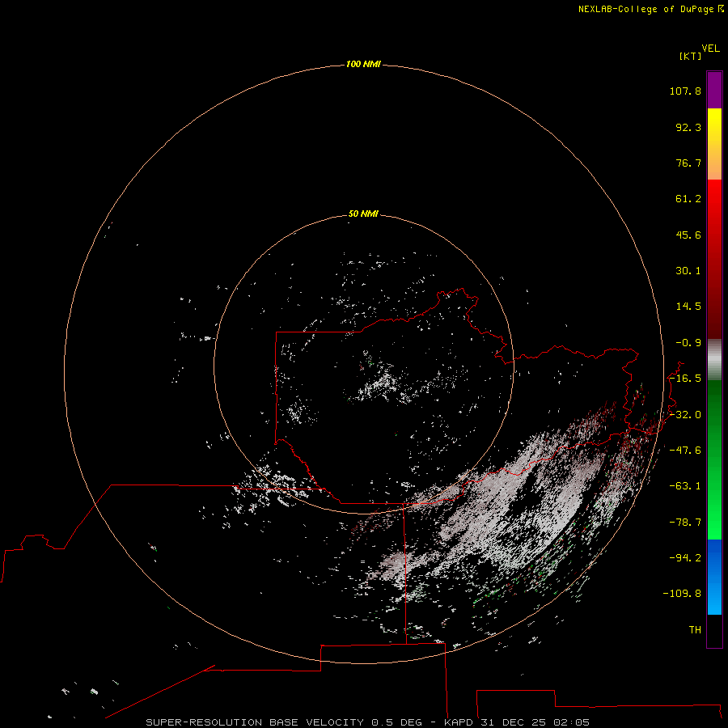Click the -47.6 velocity scale value
This screenshot has height=728, width=728.
(685, 451)
